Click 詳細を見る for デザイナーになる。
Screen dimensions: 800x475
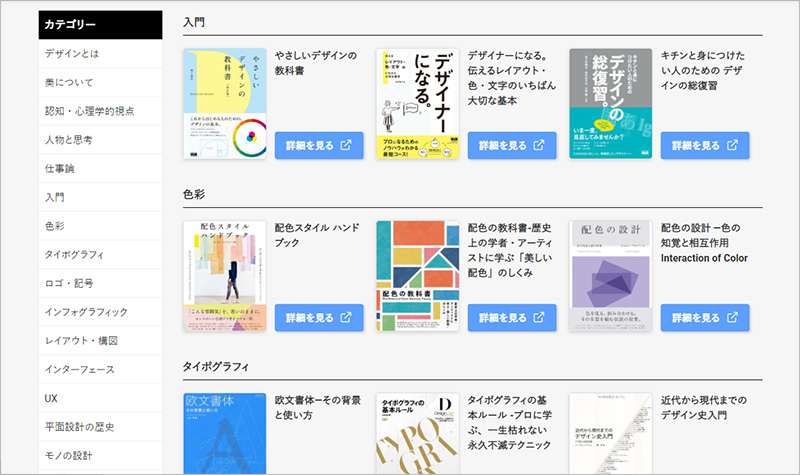tap(512, 145)
